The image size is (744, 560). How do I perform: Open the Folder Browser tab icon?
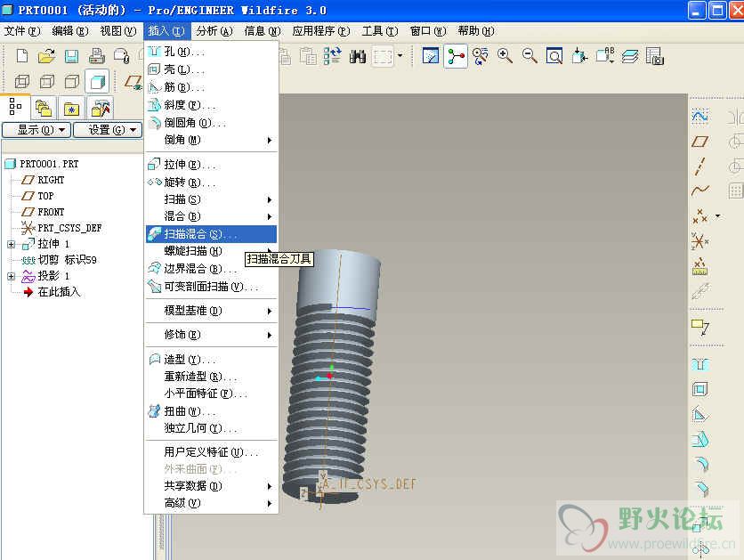[44, 109]
